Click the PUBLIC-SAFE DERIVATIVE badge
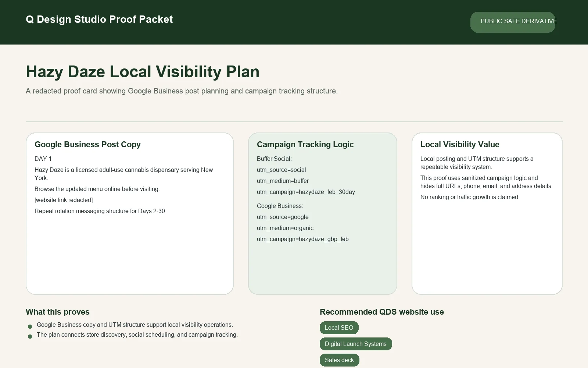588x368 pixels. click(513, 22)
